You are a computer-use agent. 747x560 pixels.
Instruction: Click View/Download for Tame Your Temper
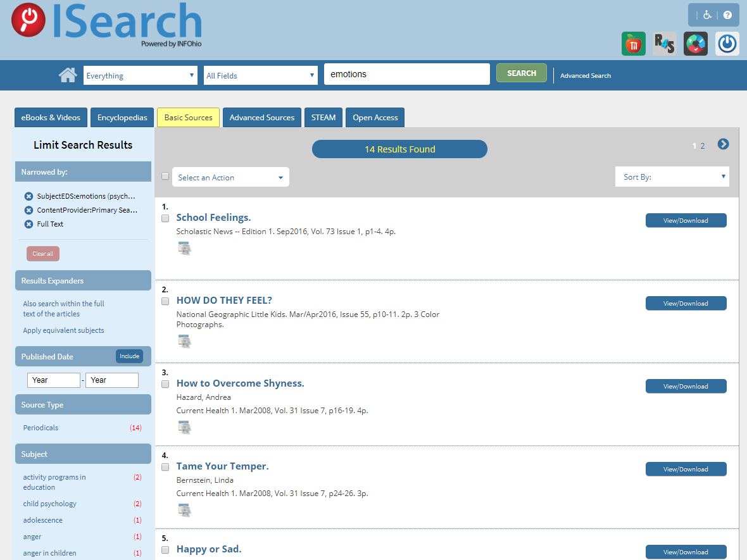pyautogui.click(x=686, y=469)
